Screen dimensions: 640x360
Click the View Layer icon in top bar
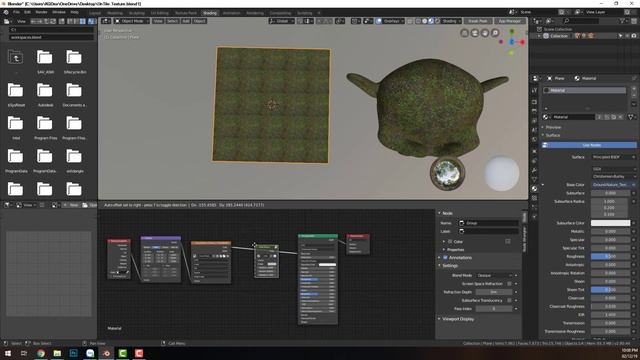coord(577,12)
